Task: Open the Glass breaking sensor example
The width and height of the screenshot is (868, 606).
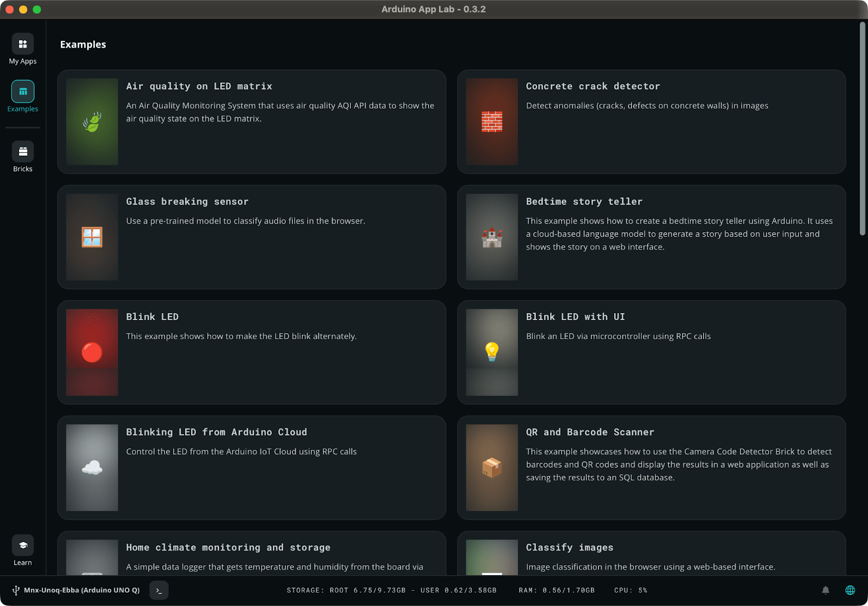Action: [x=251, y=237]
